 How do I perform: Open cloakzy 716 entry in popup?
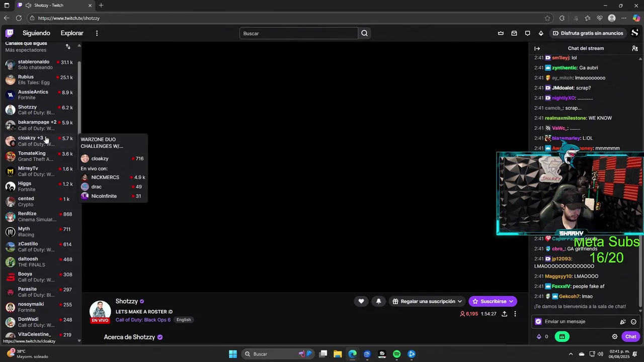(114, 158)
